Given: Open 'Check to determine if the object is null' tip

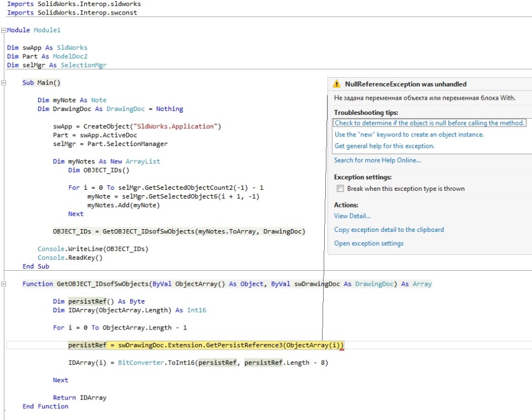Looking at the screenshot, I should coord(429,123).
